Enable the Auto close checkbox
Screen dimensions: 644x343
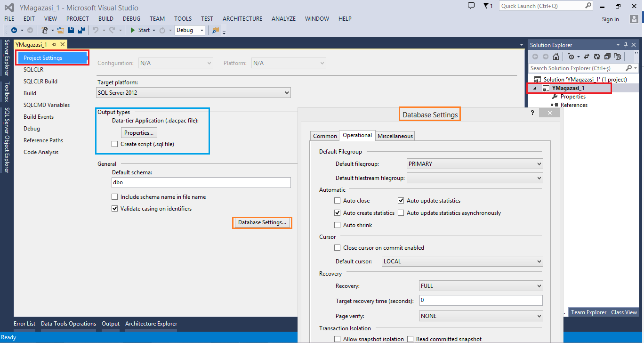337,201
